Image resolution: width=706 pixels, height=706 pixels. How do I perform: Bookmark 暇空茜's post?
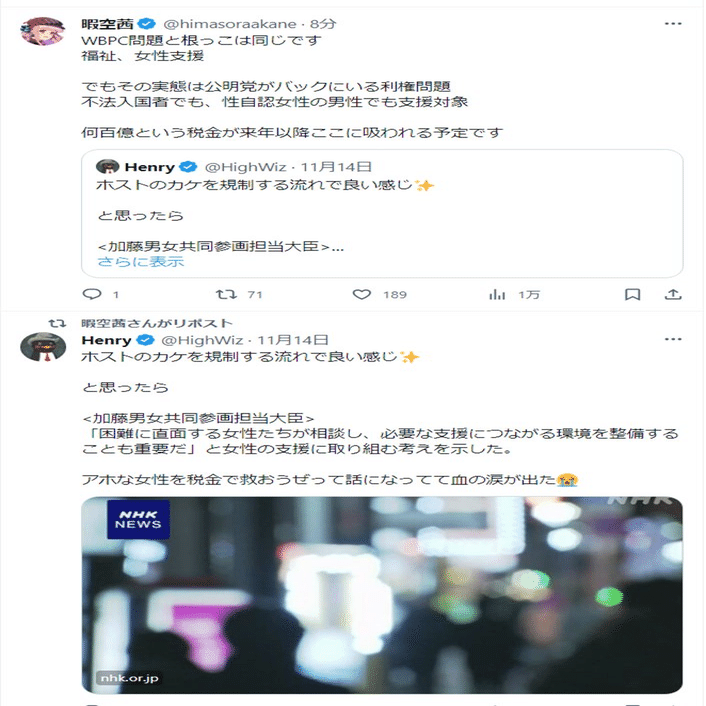pos(633,294)
